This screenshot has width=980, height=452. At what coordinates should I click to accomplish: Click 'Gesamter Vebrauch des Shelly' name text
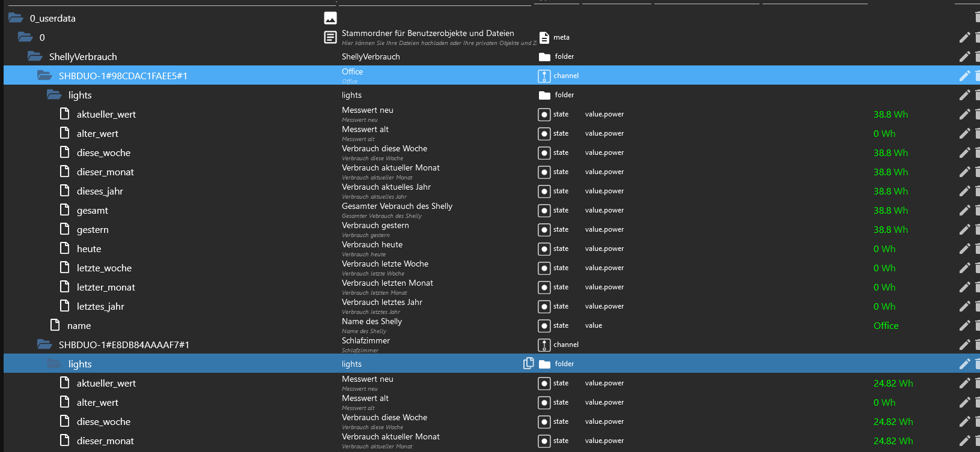[x=397, y=206]
